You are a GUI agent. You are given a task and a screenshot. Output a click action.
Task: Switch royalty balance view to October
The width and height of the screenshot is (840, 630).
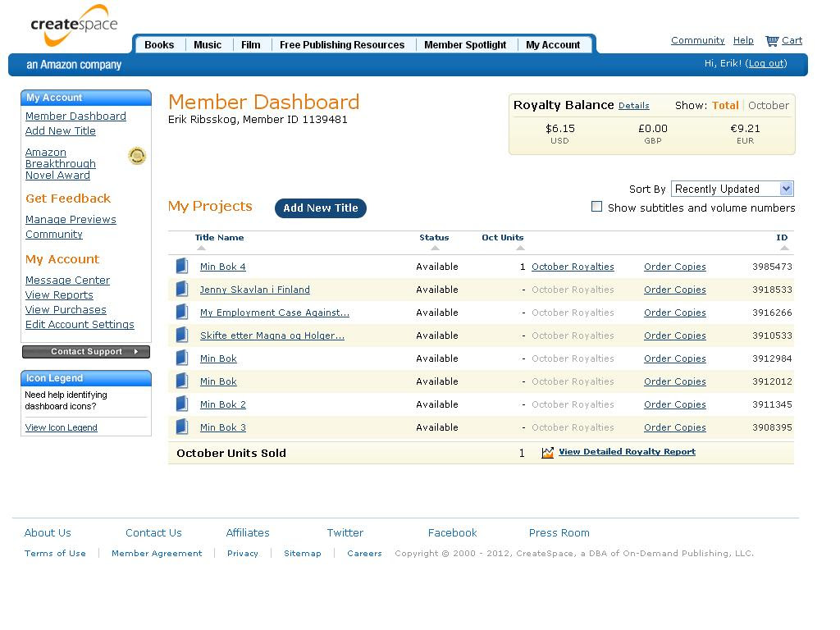point(768,106)
